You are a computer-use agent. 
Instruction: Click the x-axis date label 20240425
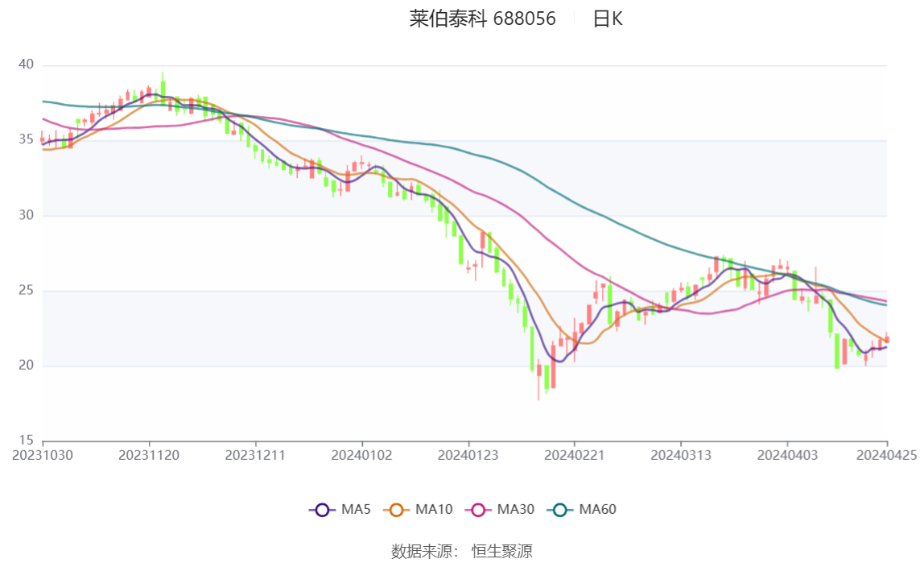click(x=886, y=456)
